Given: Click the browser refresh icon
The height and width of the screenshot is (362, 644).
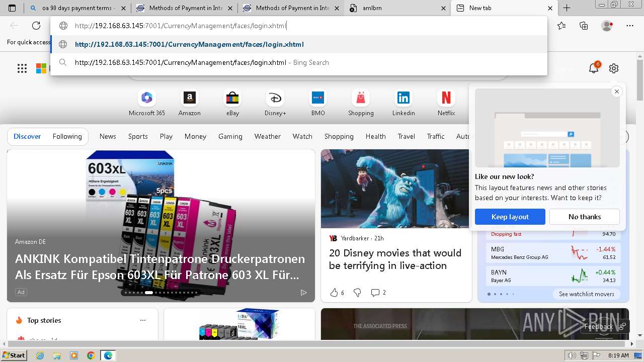Looking at the screenshot, I should coord(36,26).
